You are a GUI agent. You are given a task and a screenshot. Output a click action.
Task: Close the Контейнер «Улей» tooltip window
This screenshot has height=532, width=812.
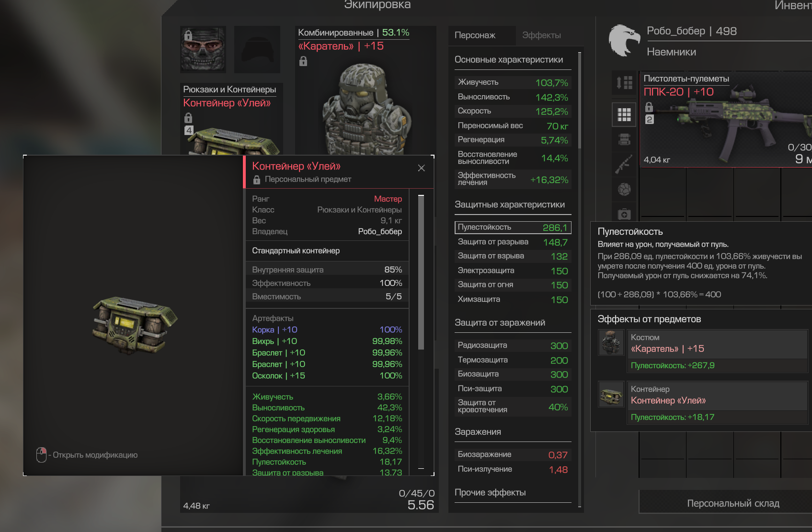coord(422,168)
